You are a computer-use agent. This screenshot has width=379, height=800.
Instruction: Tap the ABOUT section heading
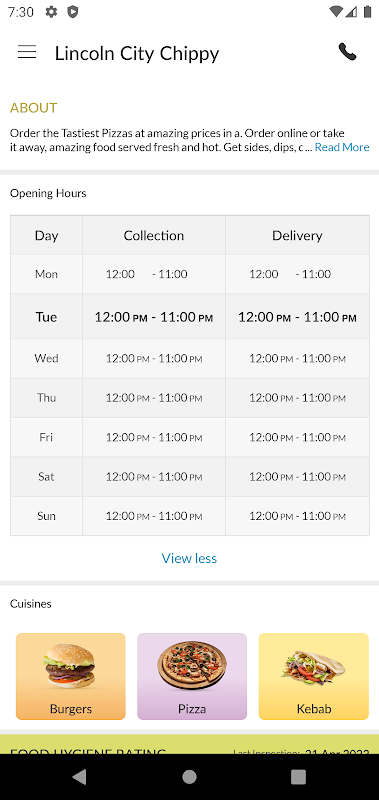pos(34,108)
